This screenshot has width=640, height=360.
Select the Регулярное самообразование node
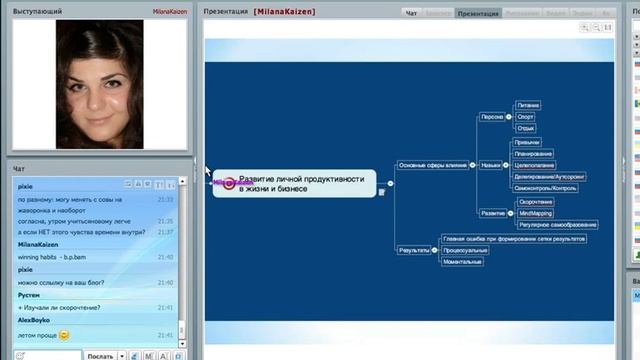tap(558, 224)
